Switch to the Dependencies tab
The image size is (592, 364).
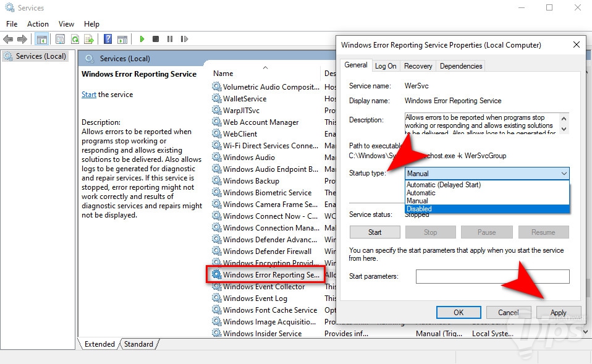(x=460, y=66)
